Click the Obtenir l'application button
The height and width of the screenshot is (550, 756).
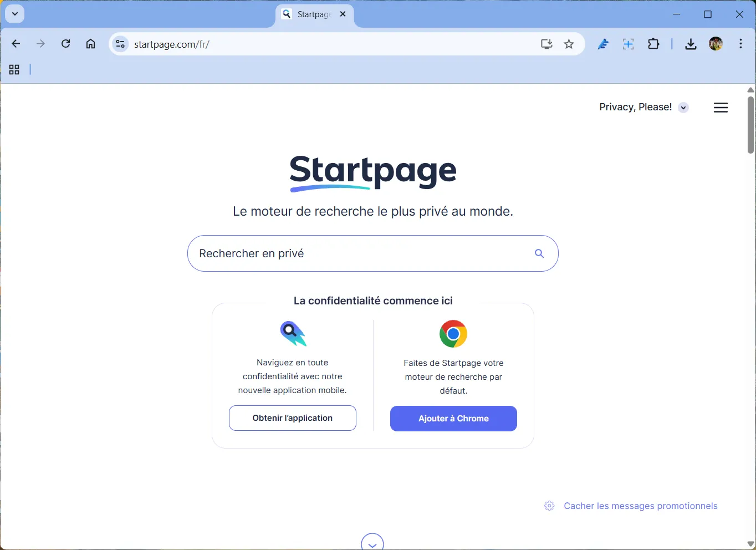[x=293, y=418]
